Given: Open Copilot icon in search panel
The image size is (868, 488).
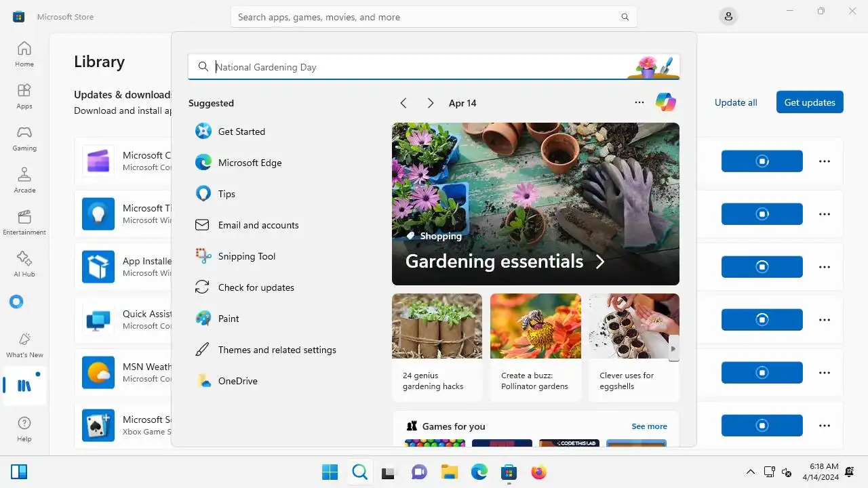Looking at the screenshot, I should [666, 102].
